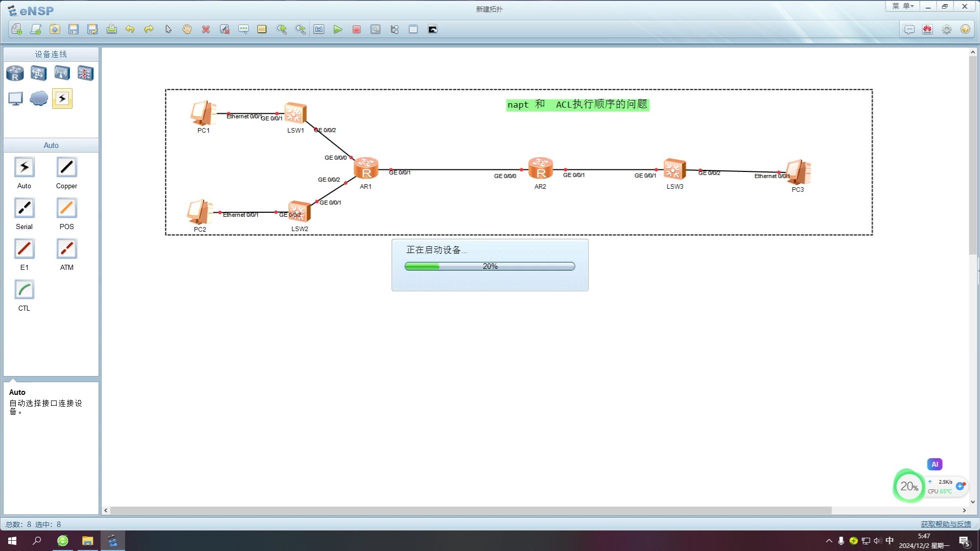Choose the Serial cable type
Image resolution: width=980 pixels, height=551 pixels.
(x=24, y=208)
